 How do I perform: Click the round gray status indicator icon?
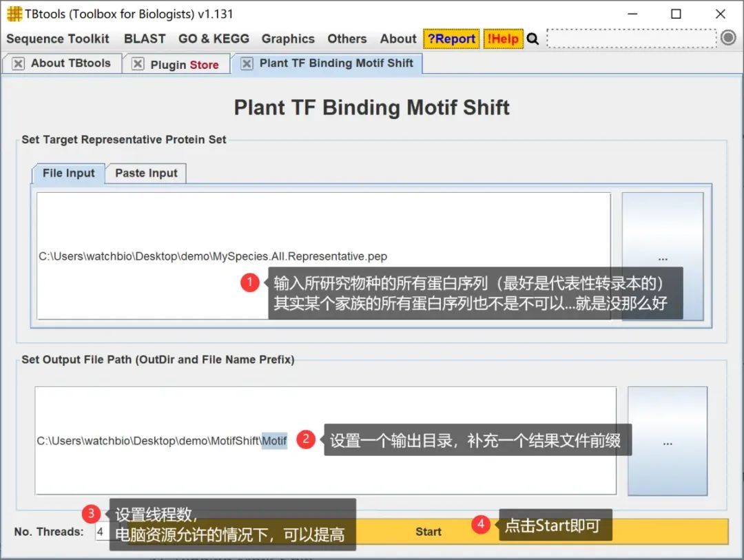pos(728,38)
